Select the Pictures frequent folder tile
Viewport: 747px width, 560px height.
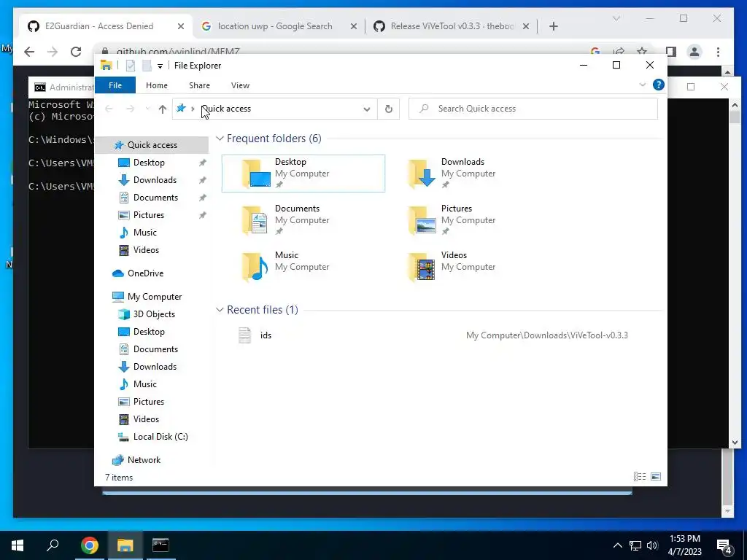[469, 220]
